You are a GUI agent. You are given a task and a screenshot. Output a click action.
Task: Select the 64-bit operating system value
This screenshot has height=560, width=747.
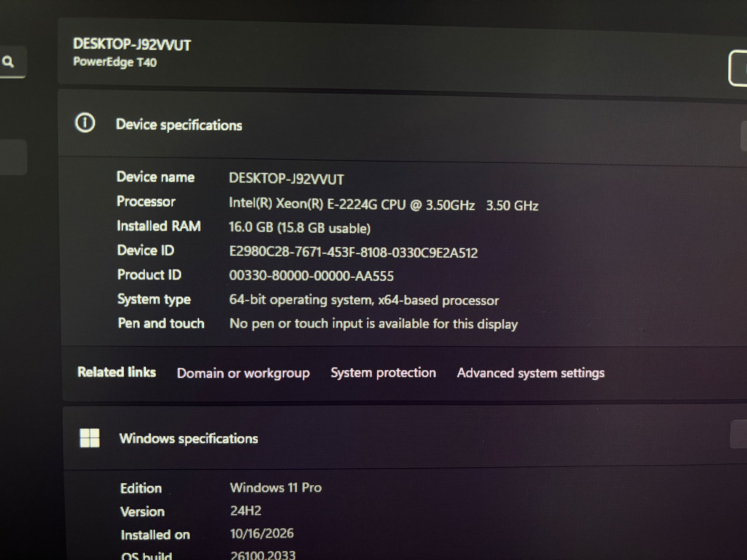point(364,300)
